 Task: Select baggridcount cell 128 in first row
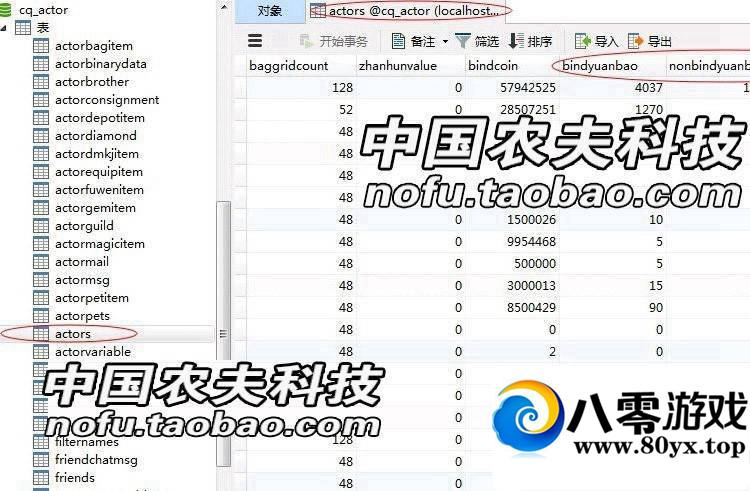pyautogui.click(x=301, y=87)
